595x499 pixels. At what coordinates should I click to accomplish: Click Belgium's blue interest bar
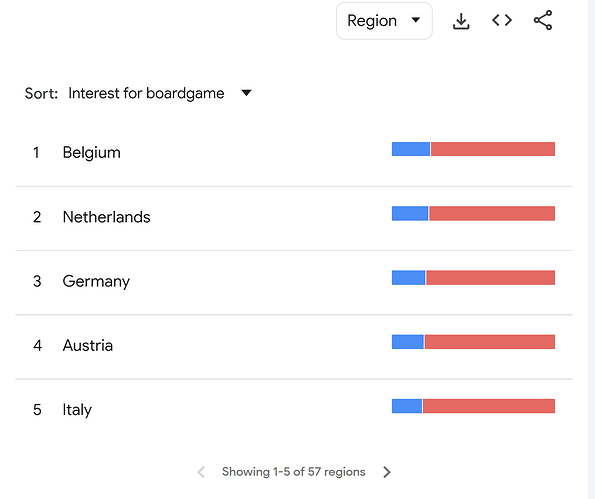411,149
